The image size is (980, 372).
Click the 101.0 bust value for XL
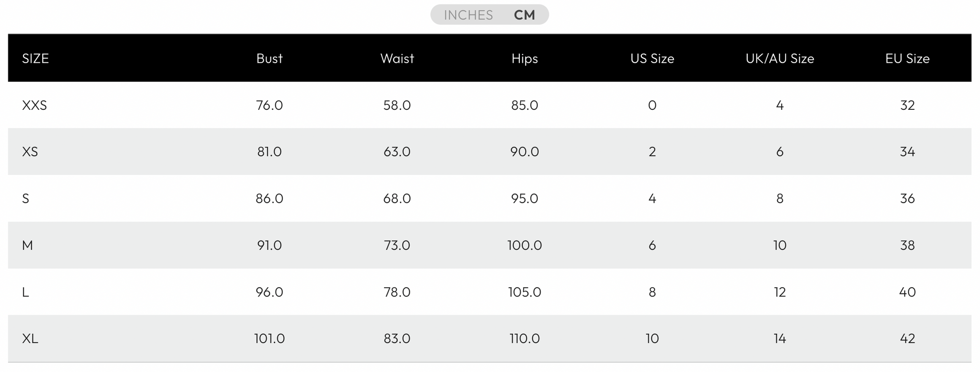(x=269, y=339)
